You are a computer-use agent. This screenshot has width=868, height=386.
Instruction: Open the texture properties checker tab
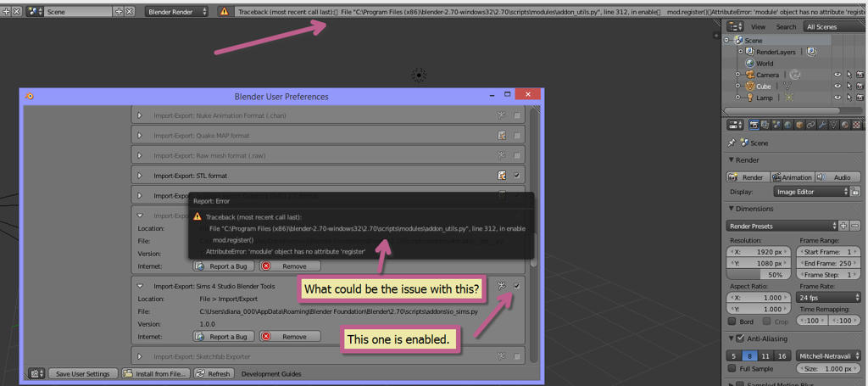pos(856,126)
